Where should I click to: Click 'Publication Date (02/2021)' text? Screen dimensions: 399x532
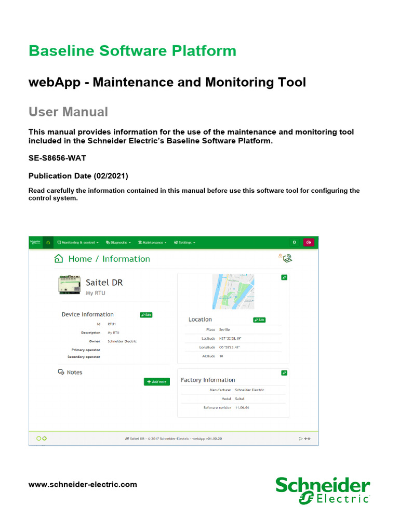pyautogui.click(x=78, y=176)
